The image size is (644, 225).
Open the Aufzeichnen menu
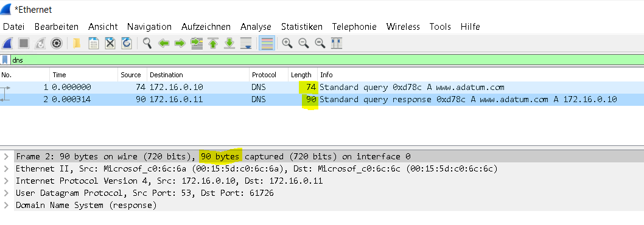click(x=206, y=27)
